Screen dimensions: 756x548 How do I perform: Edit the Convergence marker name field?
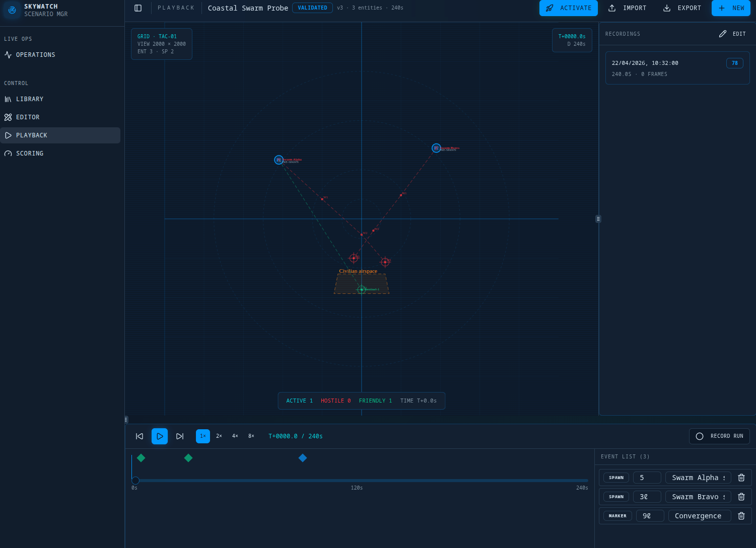tap(700, 516)
